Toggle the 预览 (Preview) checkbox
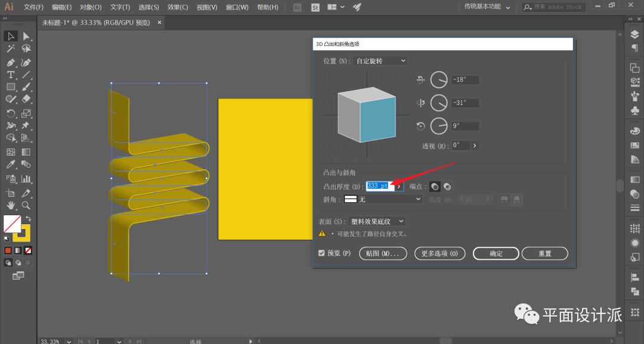This screenshot has width=644, height=344. tap(322, 253)
